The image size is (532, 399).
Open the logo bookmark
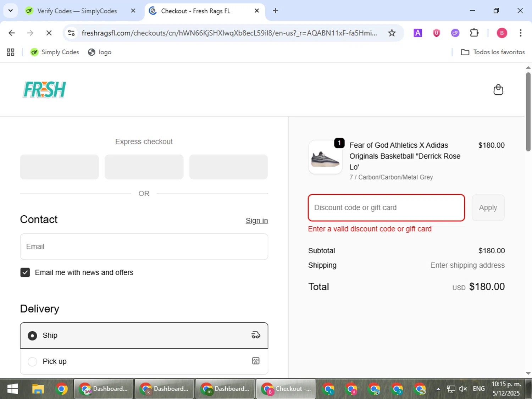[100, 52]
